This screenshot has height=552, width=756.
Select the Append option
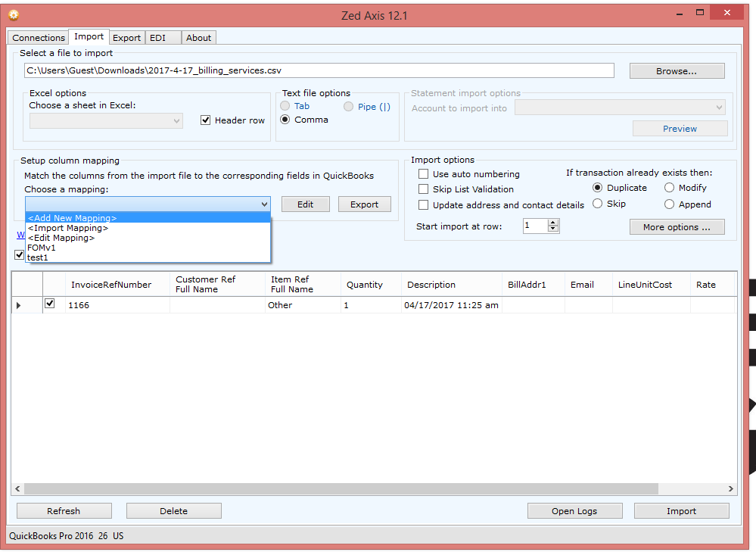(x=669, y=204)
